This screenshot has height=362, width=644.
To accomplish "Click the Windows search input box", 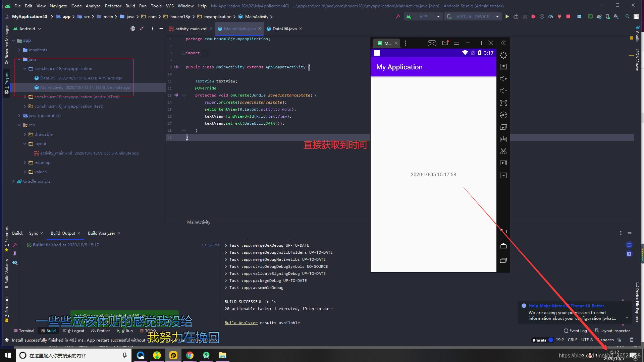I will pyautogui.click(x=74, y=355).
